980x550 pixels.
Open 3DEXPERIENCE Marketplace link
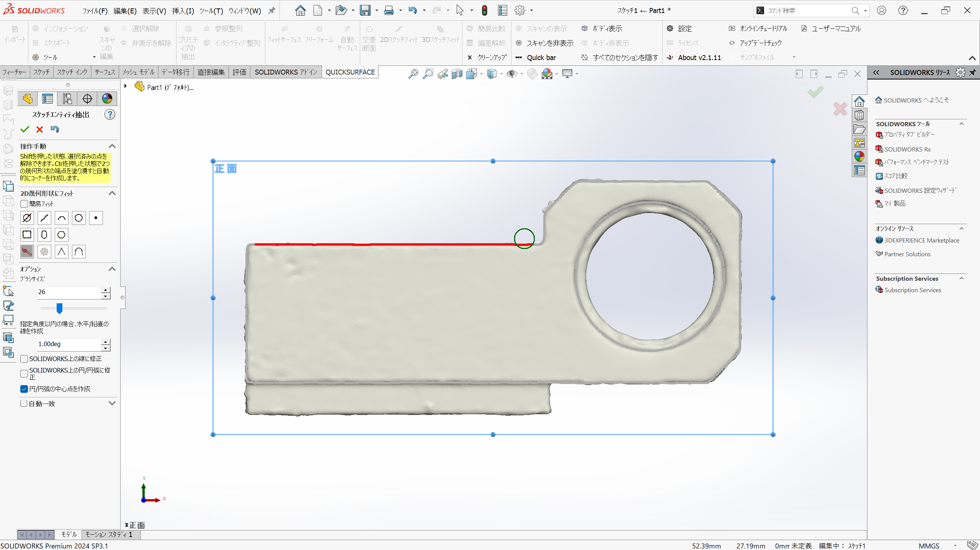pyautogui.click(x=921, y=240)
